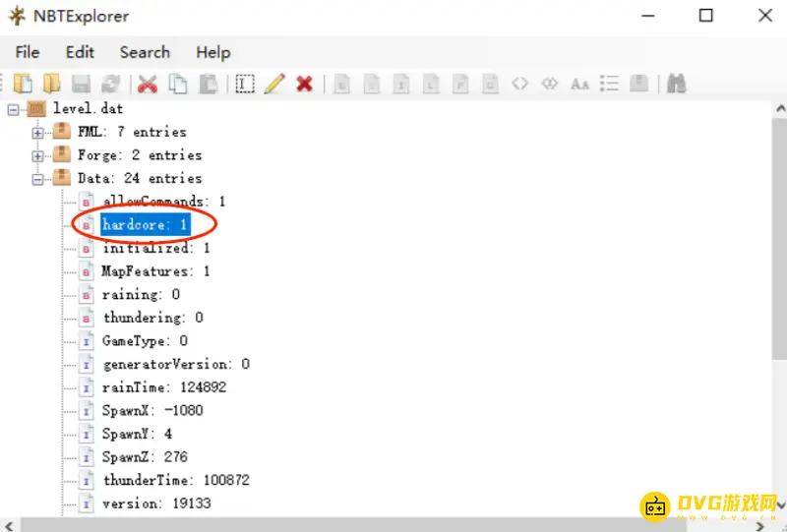Screen dimensions: 787x532
Task: Open the Help menu
Action: pyautogui.click(x=212, y=52)
